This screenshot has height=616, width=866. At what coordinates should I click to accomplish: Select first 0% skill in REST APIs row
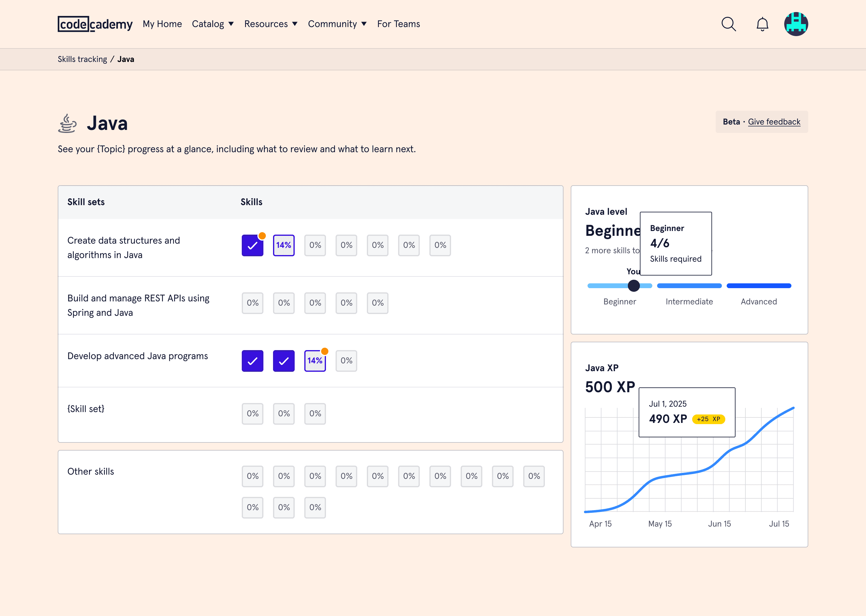(253, 303)
